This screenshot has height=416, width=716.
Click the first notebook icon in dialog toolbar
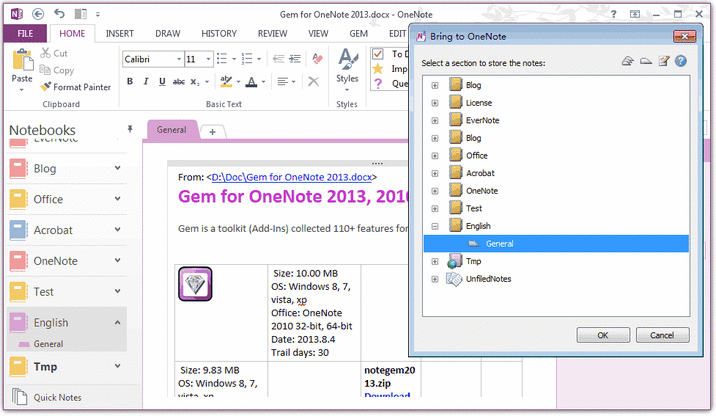628,61
